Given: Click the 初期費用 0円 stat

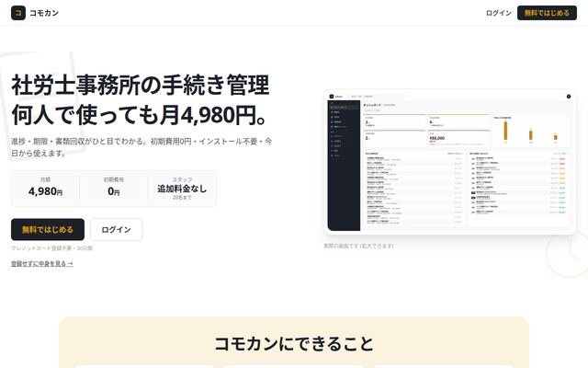Looking at the screenshot, I should 114,188.
